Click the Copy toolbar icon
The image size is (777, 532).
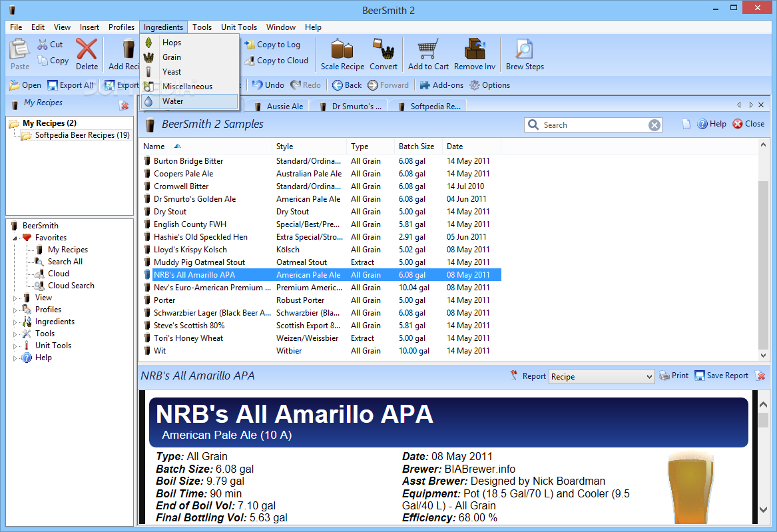click(53, 61)
